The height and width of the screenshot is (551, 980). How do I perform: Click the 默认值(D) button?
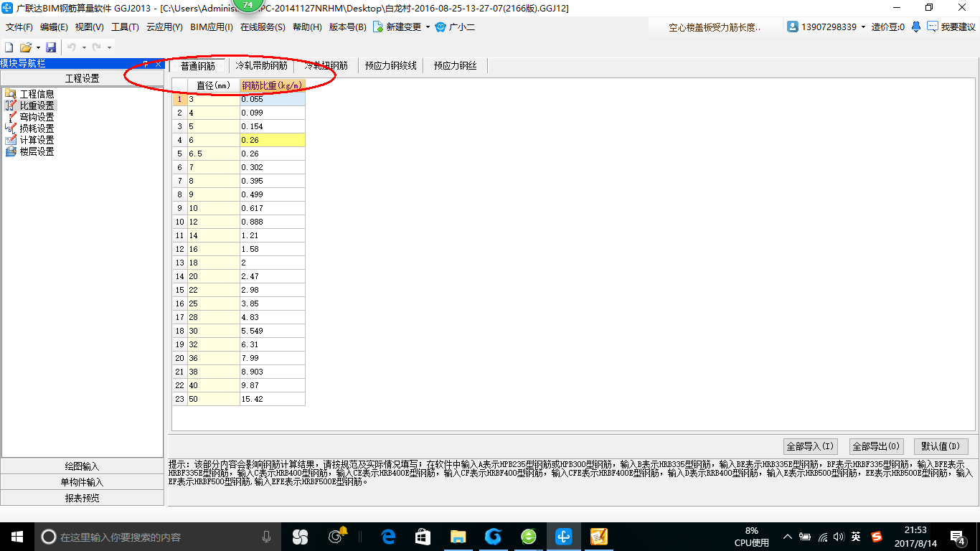point(941,446)
